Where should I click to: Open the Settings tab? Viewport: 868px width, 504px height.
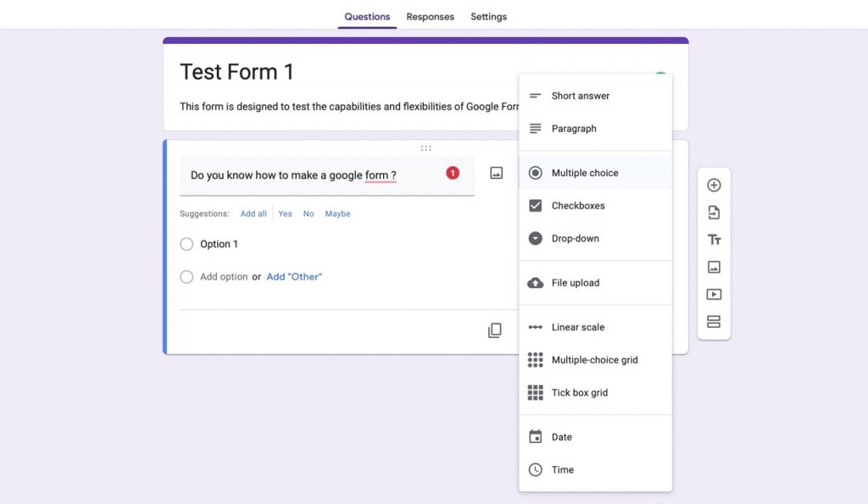pyautogui.click(x=488, y=17)
